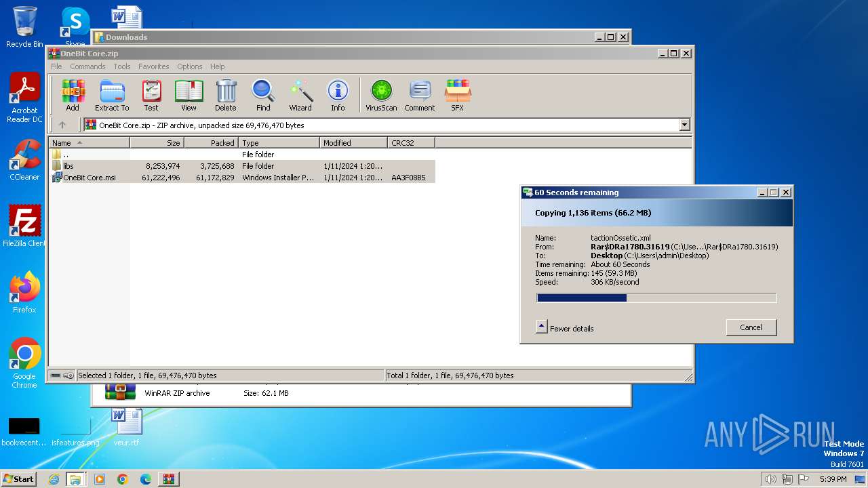Open Google Chrome desktop shortcut
This screenshot has width=868, height=488.
click(x=24, y=363)
